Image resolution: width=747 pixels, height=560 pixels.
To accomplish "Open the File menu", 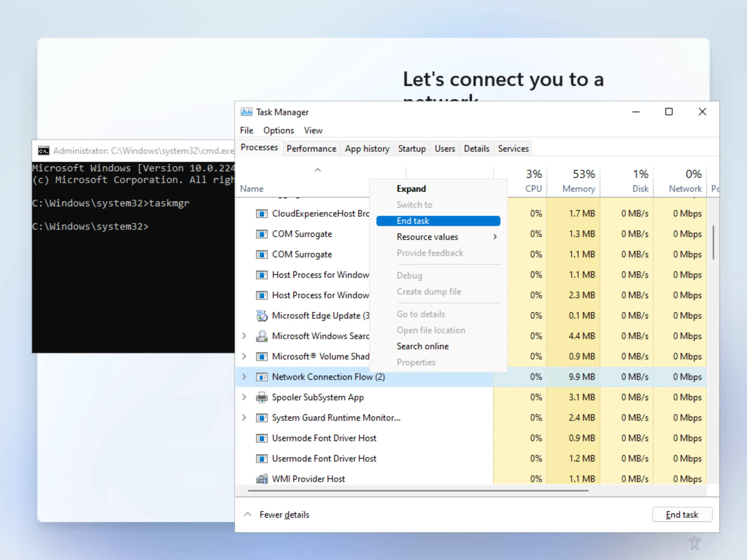I will point(247,131).
